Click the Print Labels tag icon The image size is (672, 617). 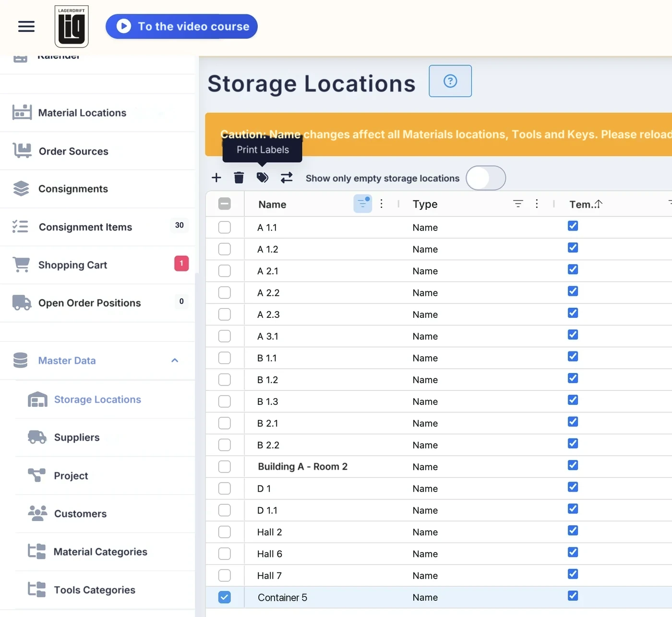[262, 178]
